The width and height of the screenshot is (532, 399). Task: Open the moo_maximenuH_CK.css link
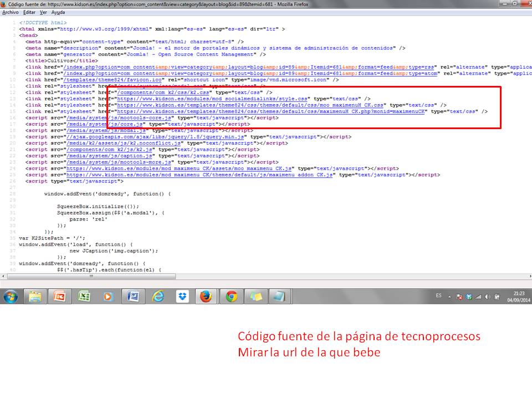(250, 105)
